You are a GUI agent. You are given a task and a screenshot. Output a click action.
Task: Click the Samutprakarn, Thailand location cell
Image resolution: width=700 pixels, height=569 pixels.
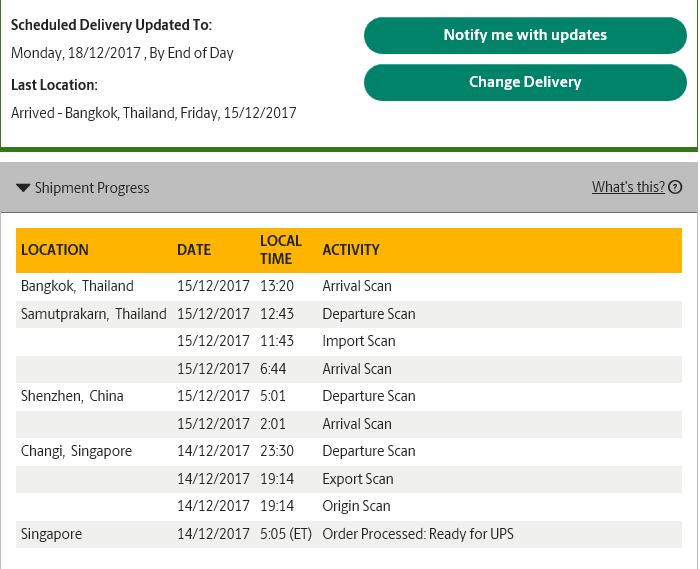pyautogui.click(x=94, y=314)
